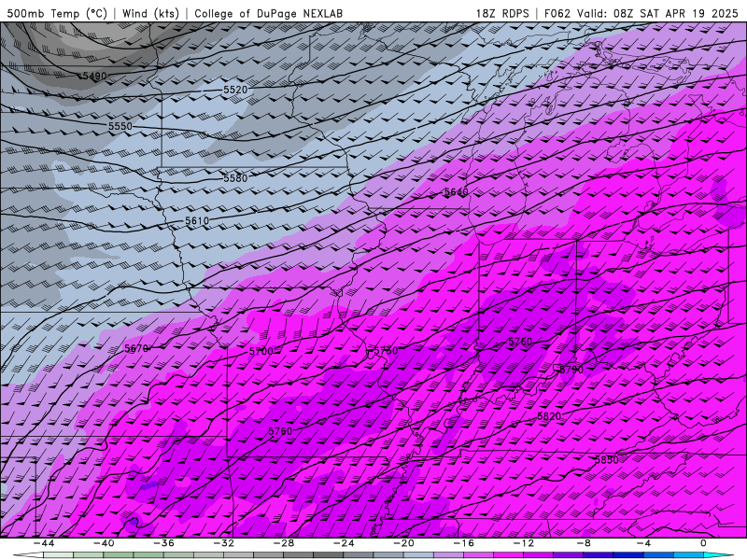Click the 5490 height contour label
Viewport: 747px width, 560px height.
coord(95,76)
